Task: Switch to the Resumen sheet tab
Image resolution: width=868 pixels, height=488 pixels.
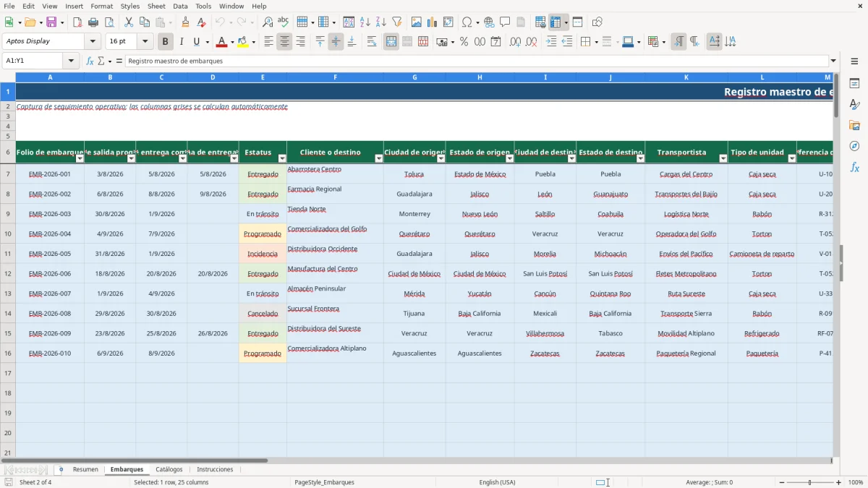Action: pos(85,469)
